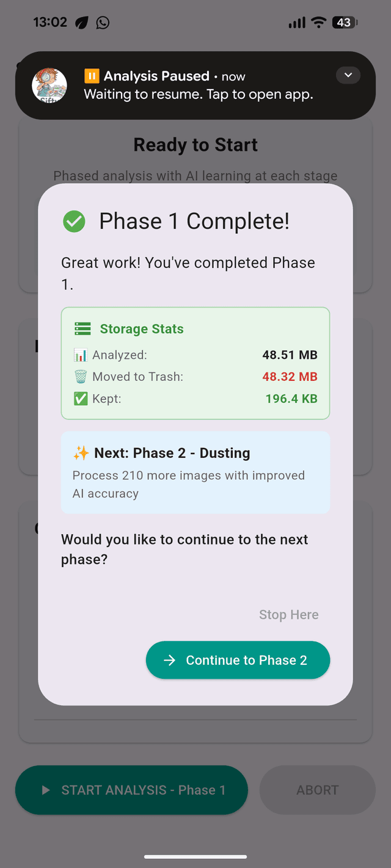Tap the bar chart icon next to Analyzed
391x868 pixels.
tap(81, 354)
